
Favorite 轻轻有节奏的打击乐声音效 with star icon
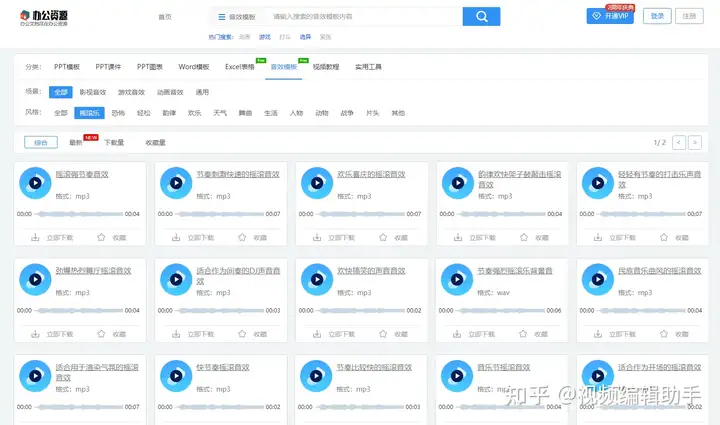tap(664, 237)
